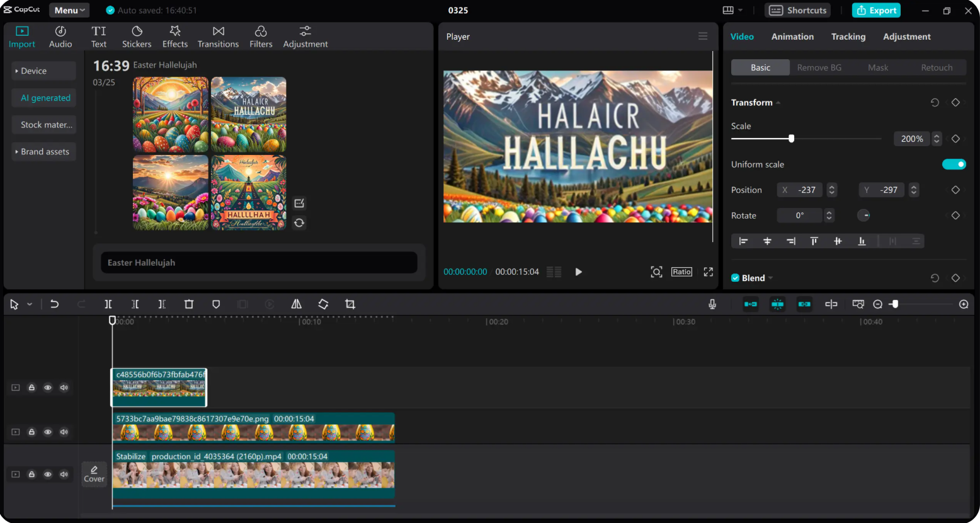
Task: Open the Transitions panel
Action: (x=218, y=36)
